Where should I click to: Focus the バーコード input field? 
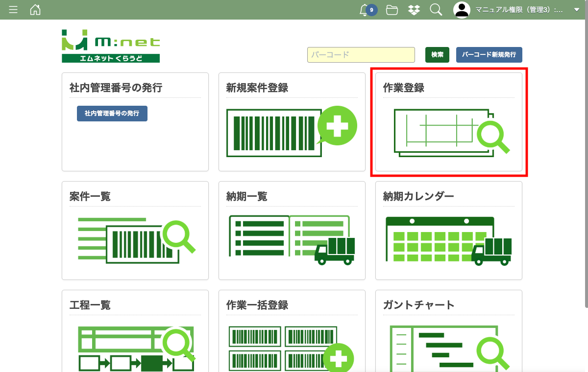pyautogui.click(x=361, y=55)
